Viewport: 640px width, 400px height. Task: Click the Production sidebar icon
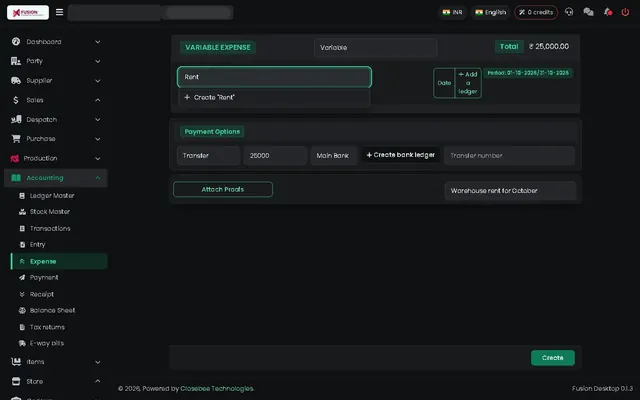tap(15, 158)
